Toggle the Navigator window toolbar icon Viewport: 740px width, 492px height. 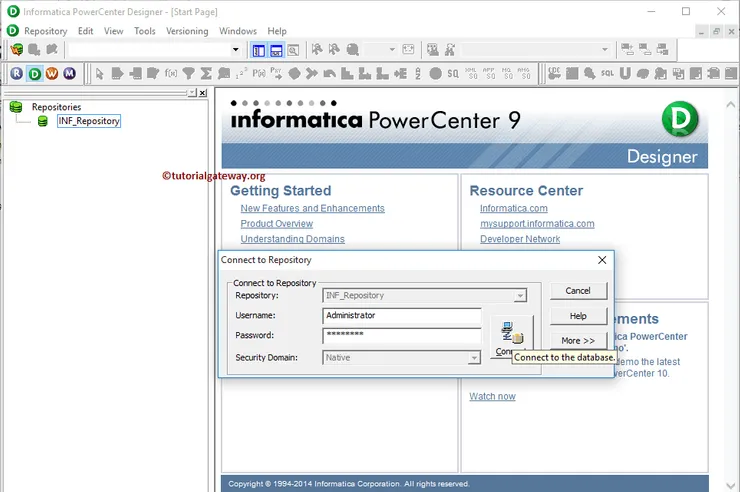point(259,50)
